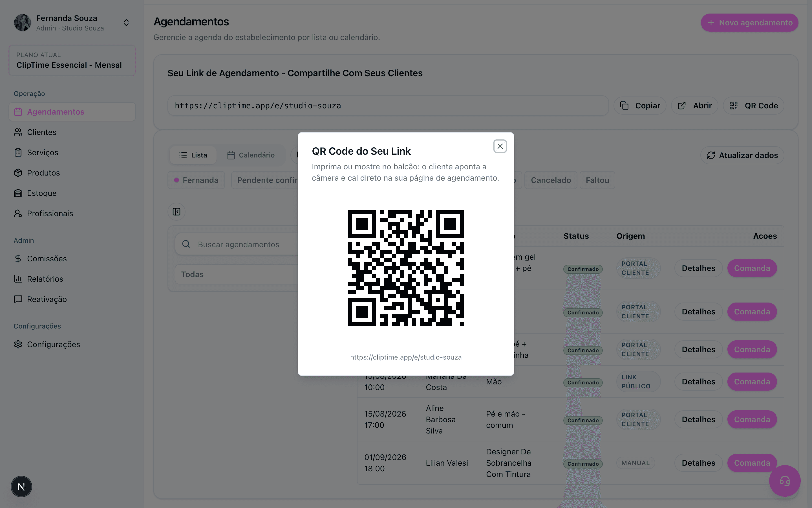Click the QR Code button

coord(753,106)
